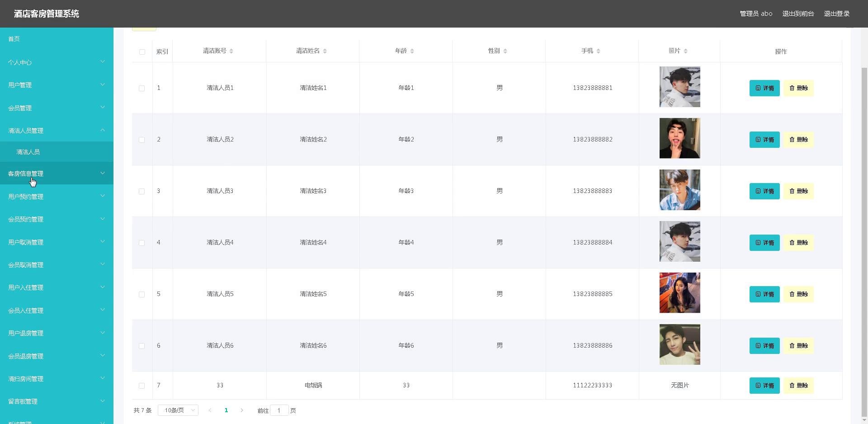
Task: Click 退出登录 in the top bar
Action: point(837,14)
